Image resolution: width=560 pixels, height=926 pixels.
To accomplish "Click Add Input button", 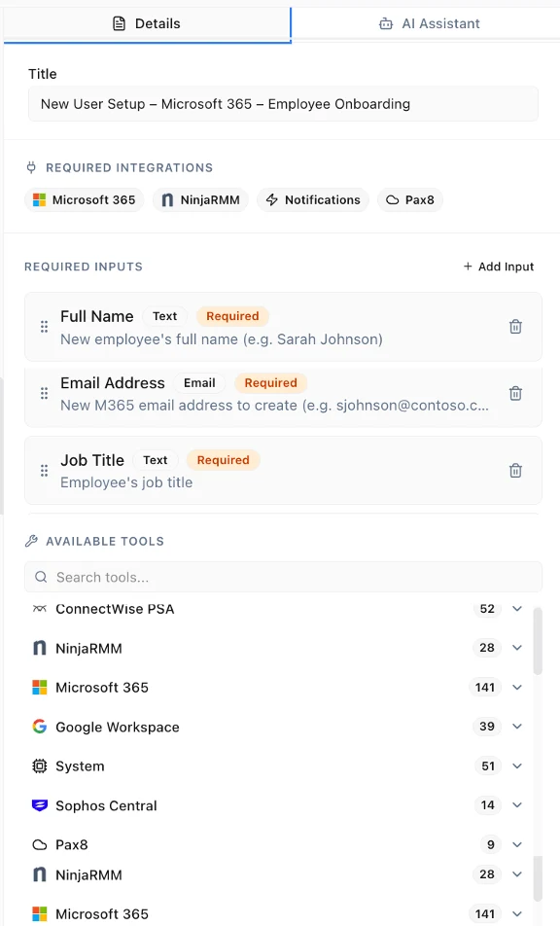I will [x=499, y=267].
